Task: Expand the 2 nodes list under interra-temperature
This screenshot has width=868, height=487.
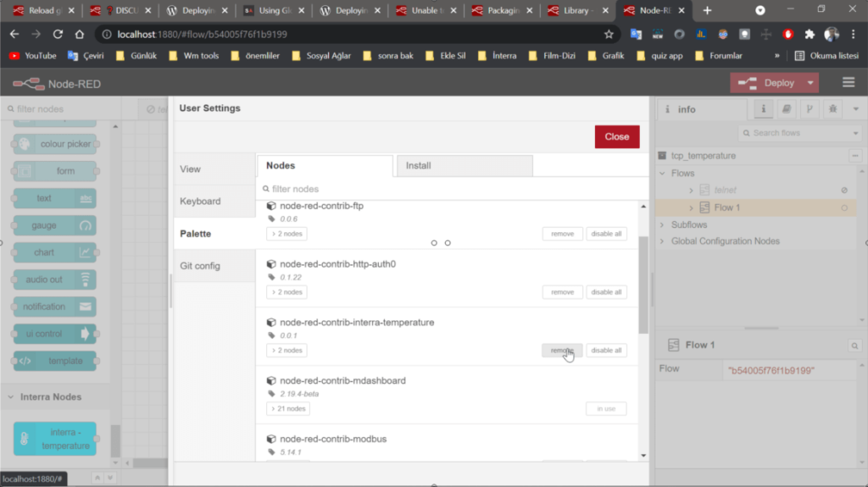Action: (287, 351)
